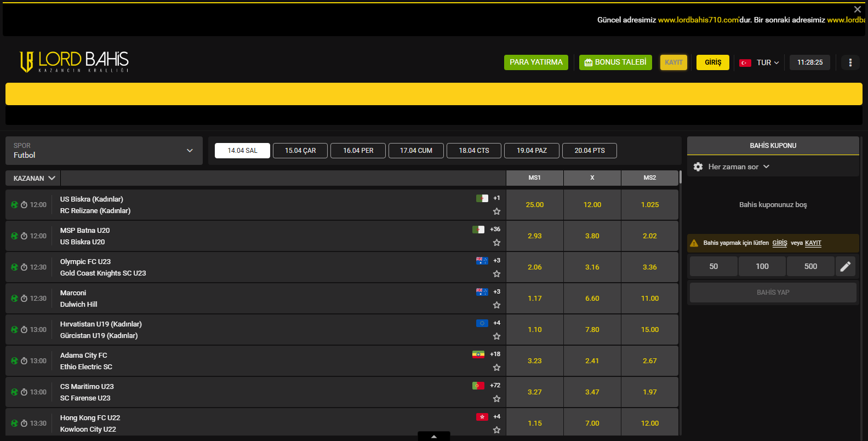The width and height of the screenshot is (868, 441).
Task: Star the CS Maritimo U23 match
Action: pos(496,399)
